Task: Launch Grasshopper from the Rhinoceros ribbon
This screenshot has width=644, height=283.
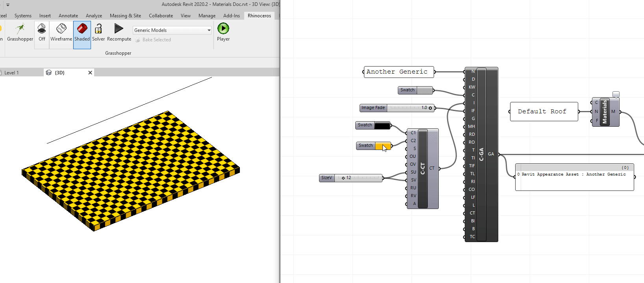Action: point(20,32)
